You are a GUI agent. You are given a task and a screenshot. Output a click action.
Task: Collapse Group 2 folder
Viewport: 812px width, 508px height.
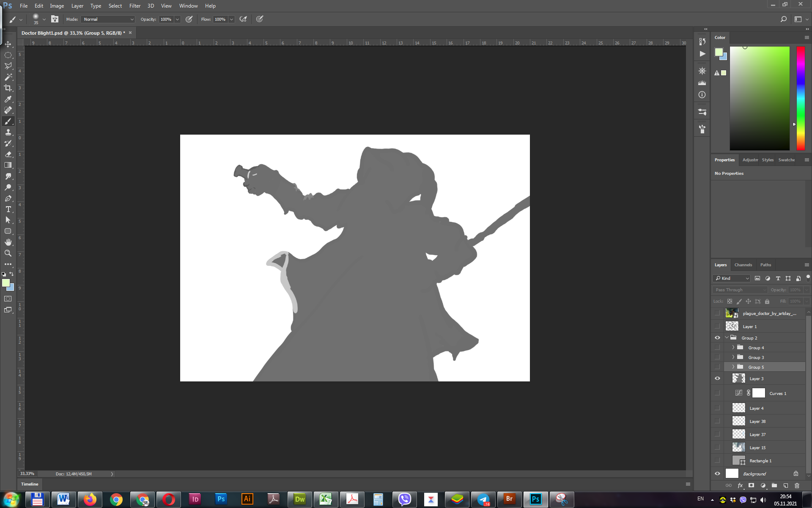click(727, 338)
